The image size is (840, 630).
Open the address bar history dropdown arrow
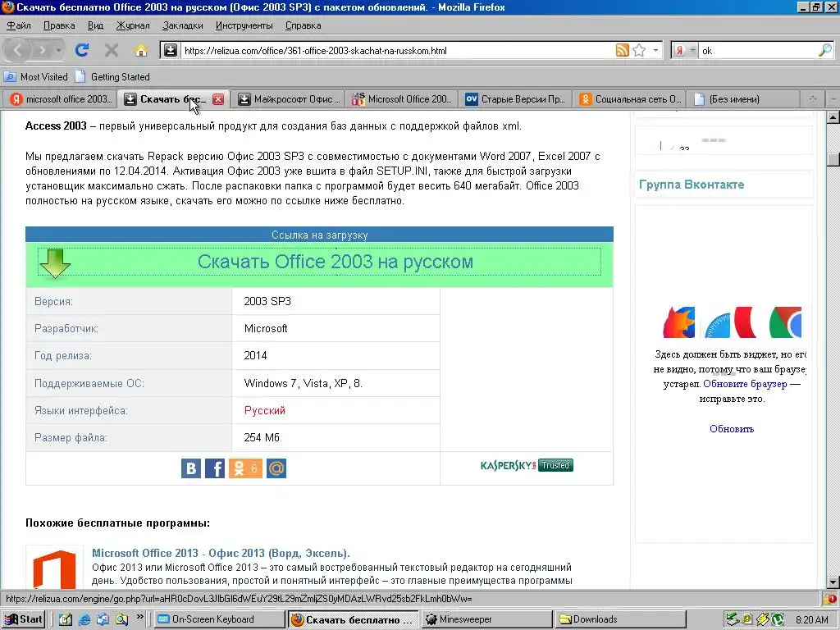pyautogui.click(x=655, y=50)
